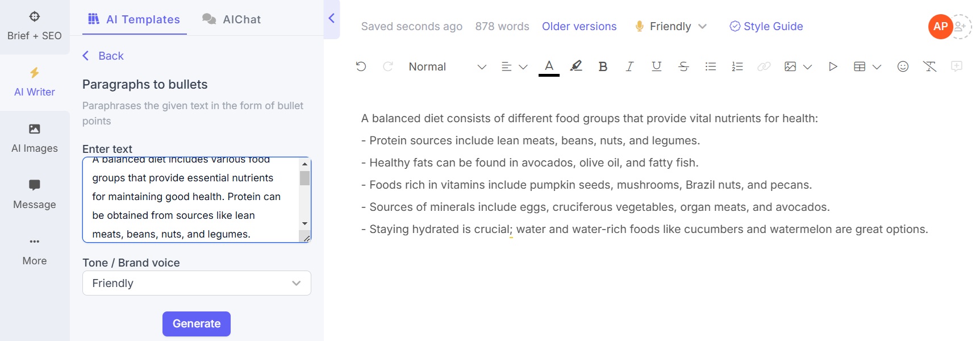This screenshot has width=980, height=341.
Task: Show More sidebar options
Action: [x=35, y=251]
